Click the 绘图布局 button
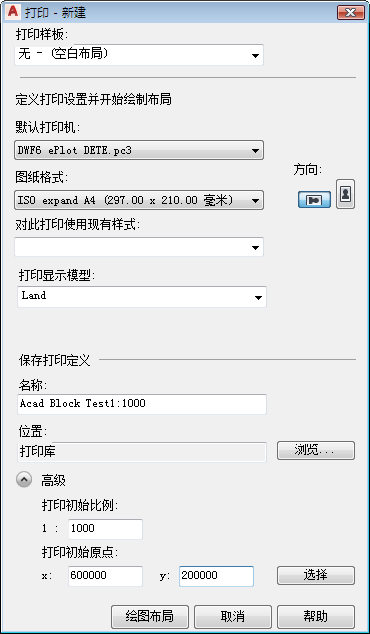The image size is (370, 634). pos(150,617)
